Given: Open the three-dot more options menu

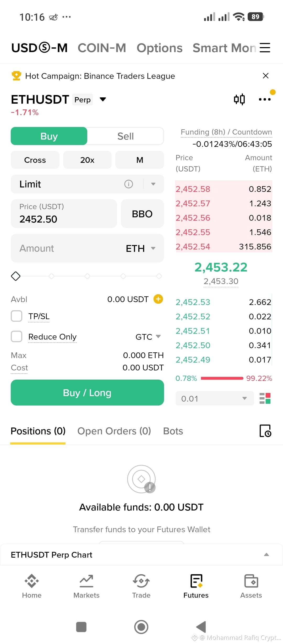Looking at the screenshot, I should pos(265,99).
